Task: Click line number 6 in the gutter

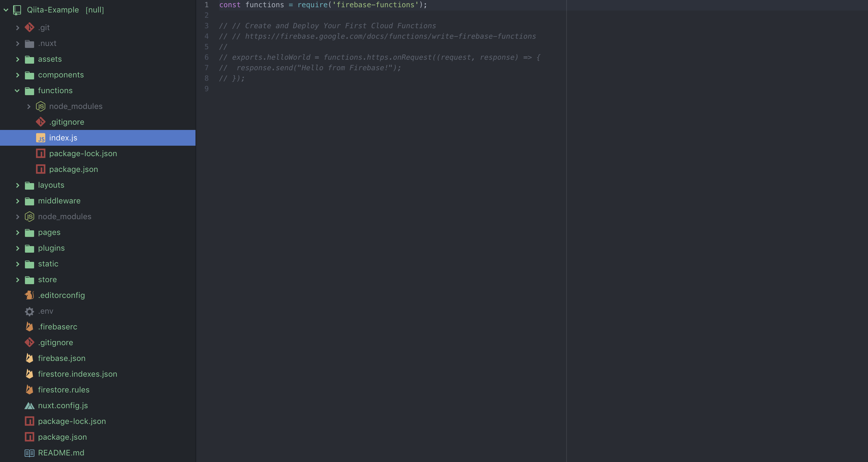Action: 207,57
